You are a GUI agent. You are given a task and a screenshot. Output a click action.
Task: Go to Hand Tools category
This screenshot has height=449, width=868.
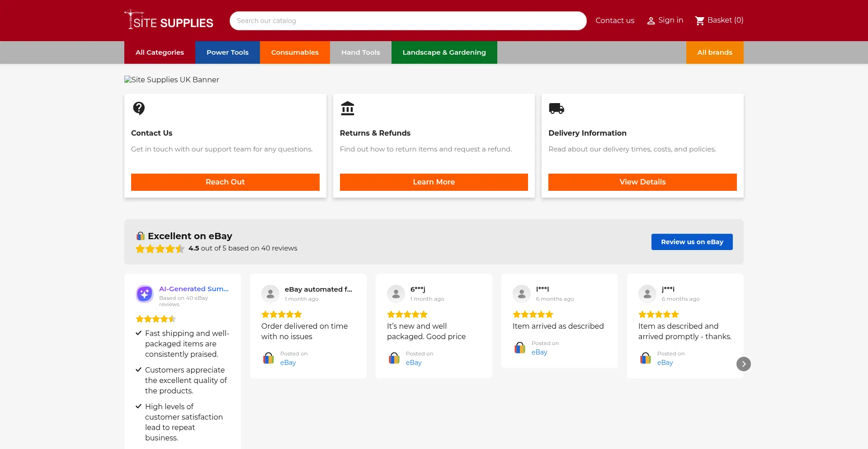coord(360,52)
